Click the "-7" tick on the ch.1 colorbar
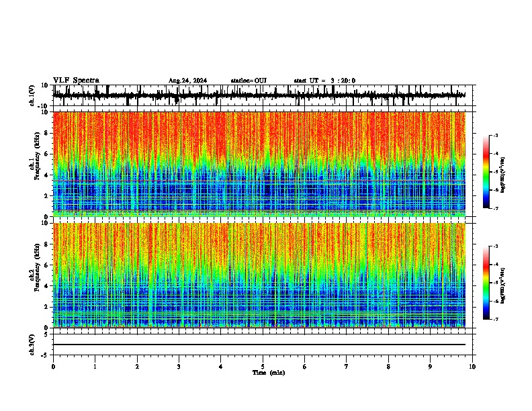This screenshot has height=411, width=532. coord(496,208)
